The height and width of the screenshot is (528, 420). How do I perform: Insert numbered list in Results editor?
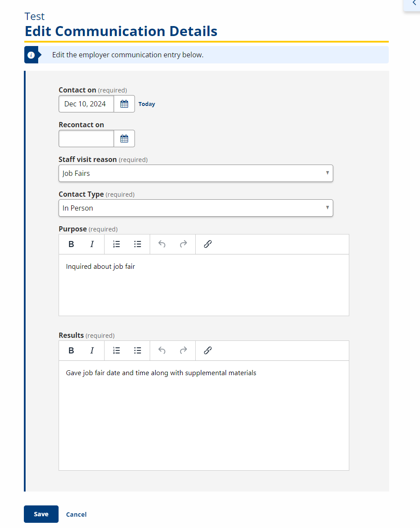116,350
